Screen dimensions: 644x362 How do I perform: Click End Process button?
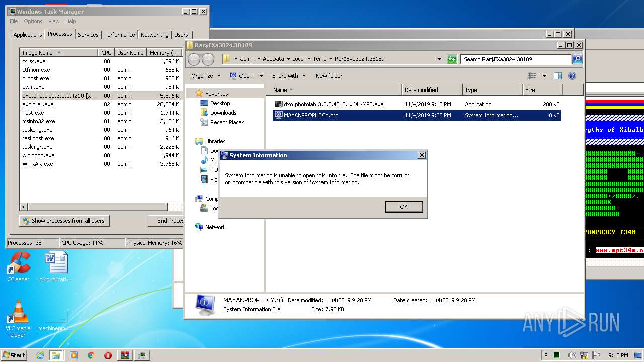point(166,221)
